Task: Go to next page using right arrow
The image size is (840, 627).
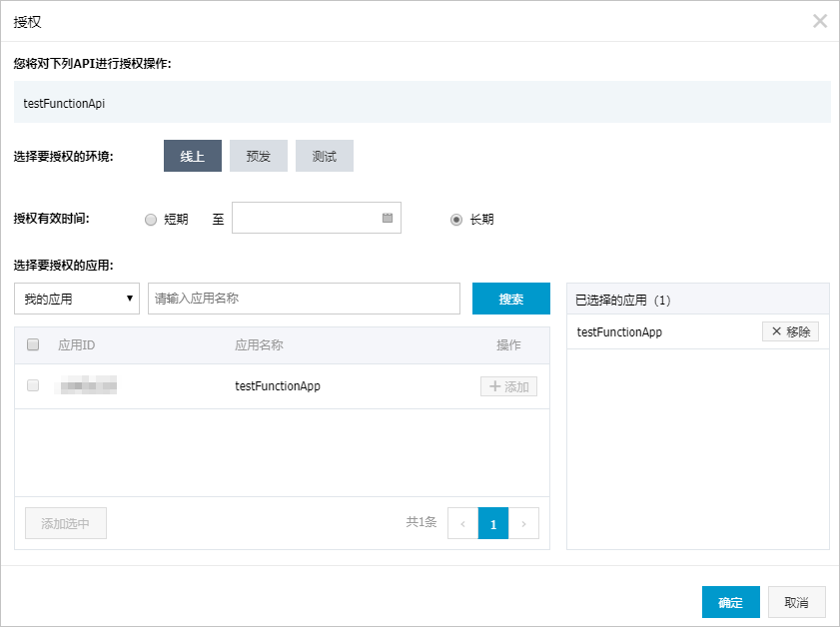Action: pyautogui.click(x=524, y=523)
